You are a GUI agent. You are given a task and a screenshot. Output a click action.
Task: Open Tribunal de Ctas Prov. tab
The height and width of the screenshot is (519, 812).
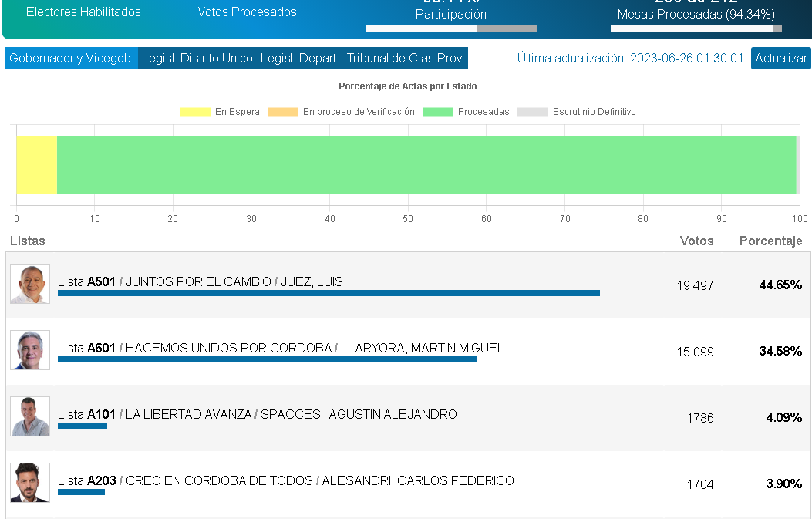pyautogui.click(x=405, y=59)
